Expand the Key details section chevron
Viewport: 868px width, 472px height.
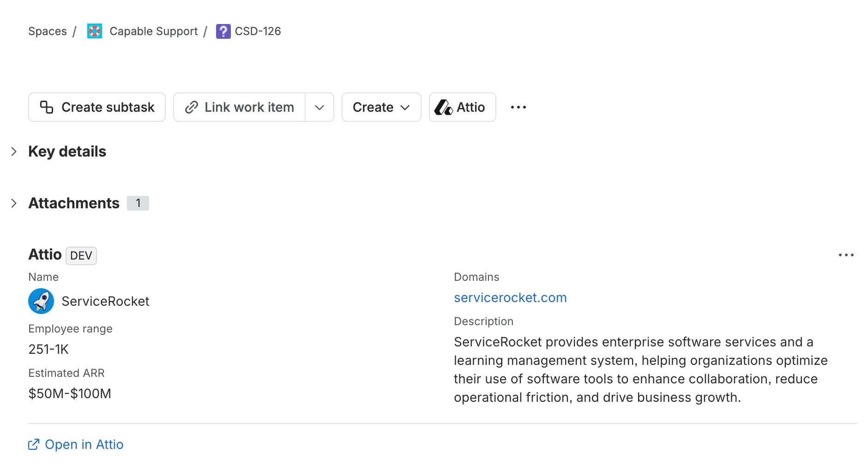(14, 151)
